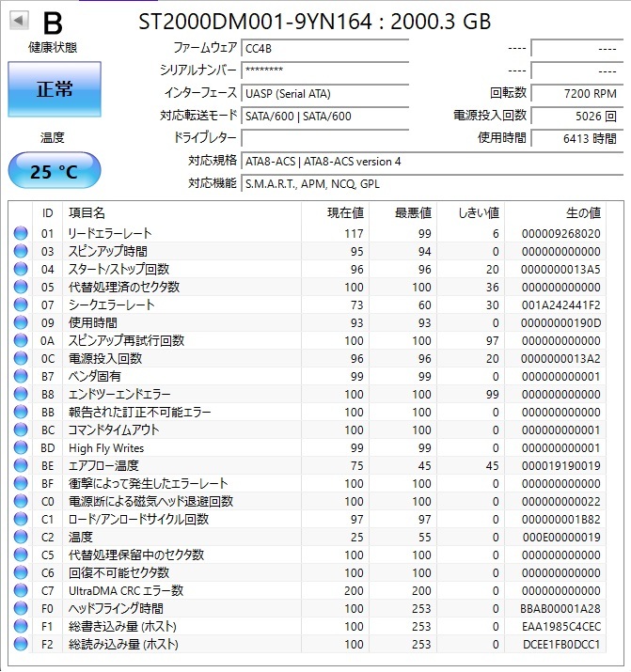Image resolution: width=631 pixels, height=672 pixels.
Task: Click the 使用時間 field 6413 時間
Action: tap(577, 138)
